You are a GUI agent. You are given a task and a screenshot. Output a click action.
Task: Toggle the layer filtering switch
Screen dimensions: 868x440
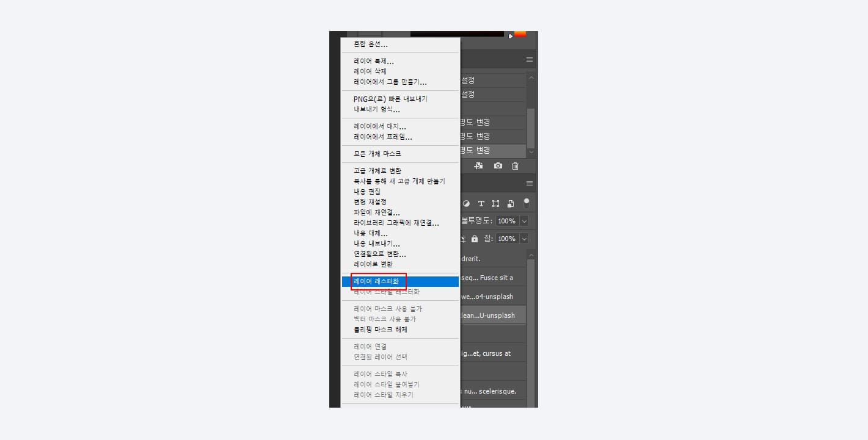coord(527,203)
